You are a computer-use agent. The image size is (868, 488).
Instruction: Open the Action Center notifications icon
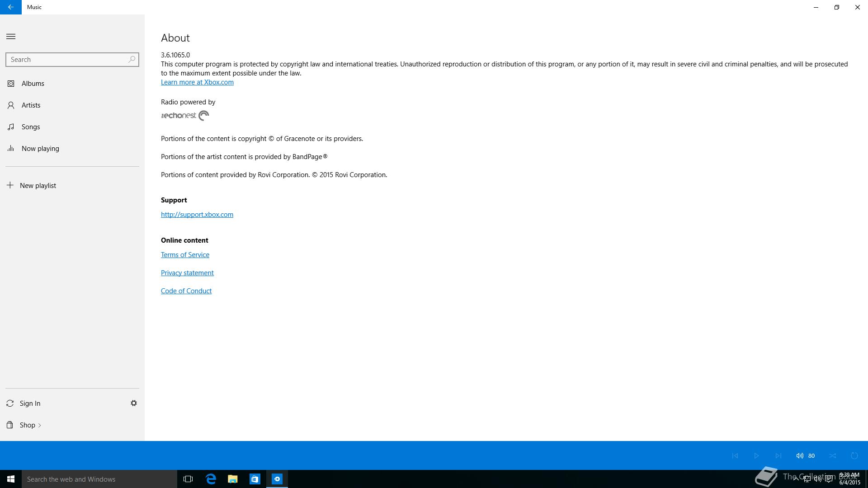point(829,479)
